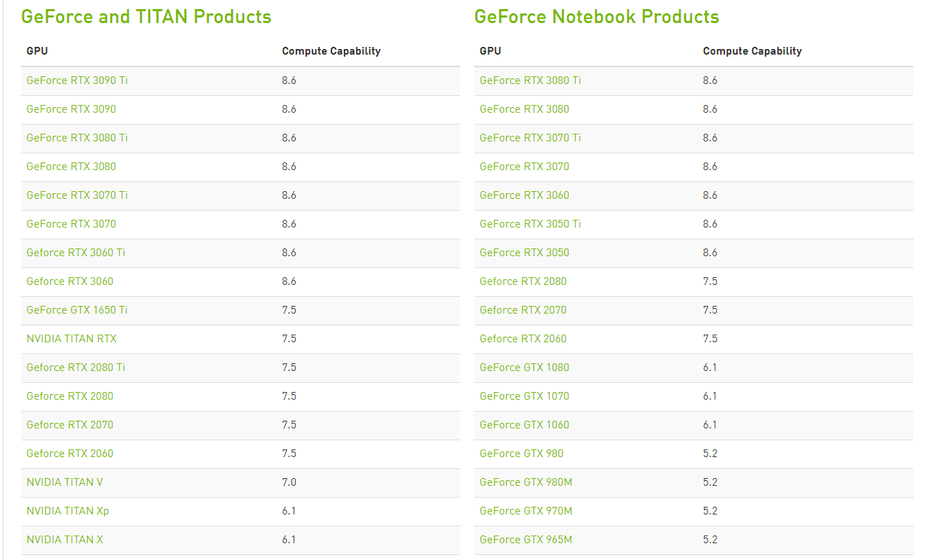This screenshot has width=931, height=560.
Task: Click the 6.1 value beside NVIDIA TITAN Xp
Action: 289,511
